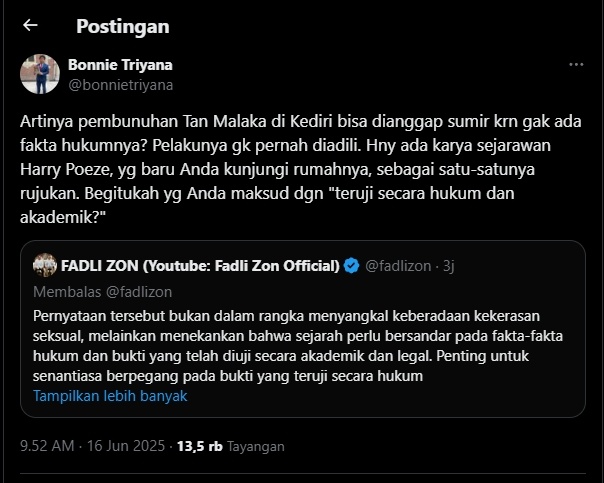Open the more options ellipsis menu
604x483 pixels.
tap(576, 65)
